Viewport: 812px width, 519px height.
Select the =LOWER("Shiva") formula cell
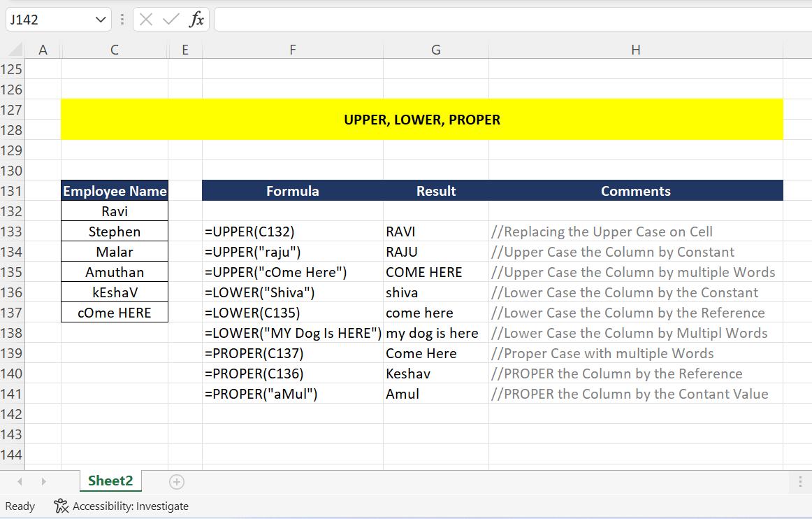pyautogui.click(x=293, y=292)
